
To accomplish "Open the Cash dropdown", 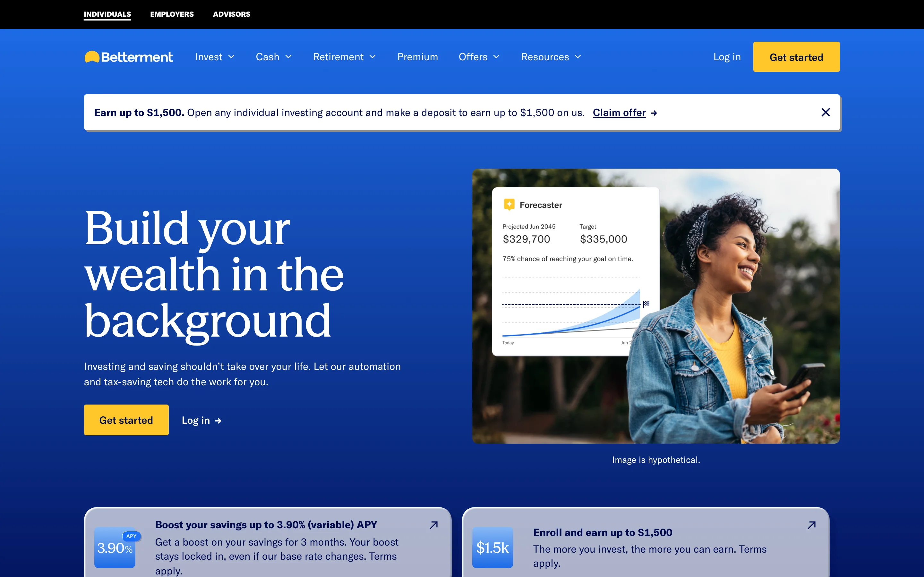I will pos(273,56).
